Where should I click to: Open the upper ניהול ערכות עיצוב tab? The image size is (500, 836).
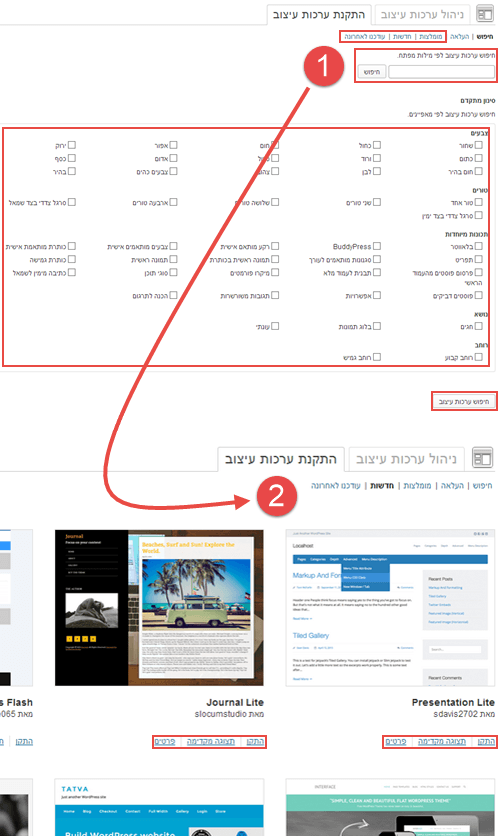click(x=422, y=14)
